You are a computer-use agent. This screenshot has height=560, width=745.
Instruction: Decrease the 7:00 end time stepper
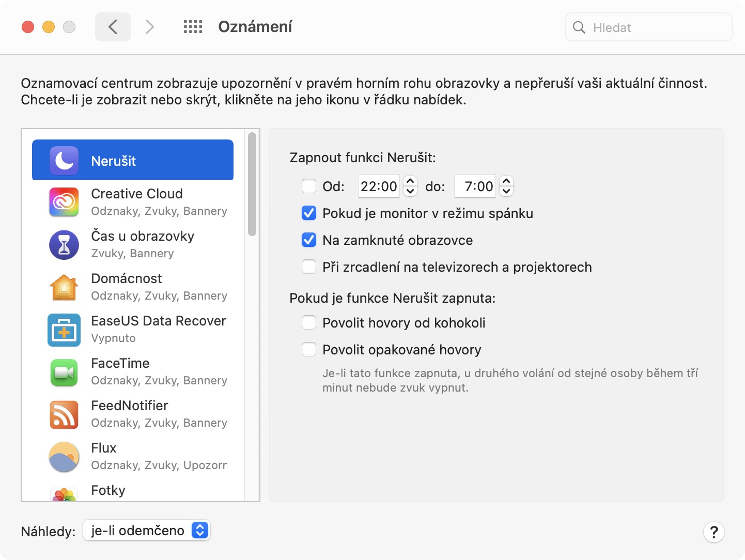point(506,192)
